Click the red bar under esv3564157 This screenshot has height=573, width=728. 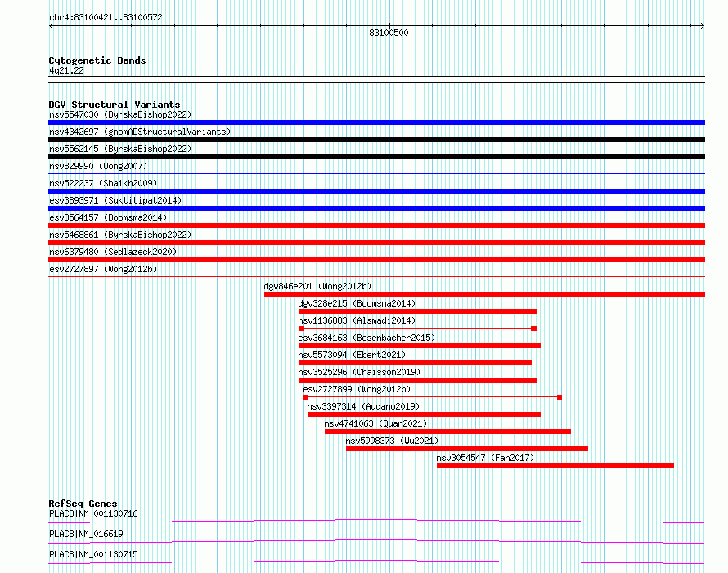[376, 226]
